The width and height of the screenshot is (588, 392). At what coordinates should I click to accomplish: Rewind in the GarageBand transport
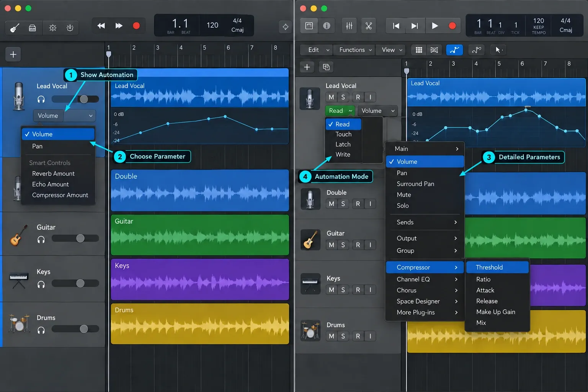[101, 26]
